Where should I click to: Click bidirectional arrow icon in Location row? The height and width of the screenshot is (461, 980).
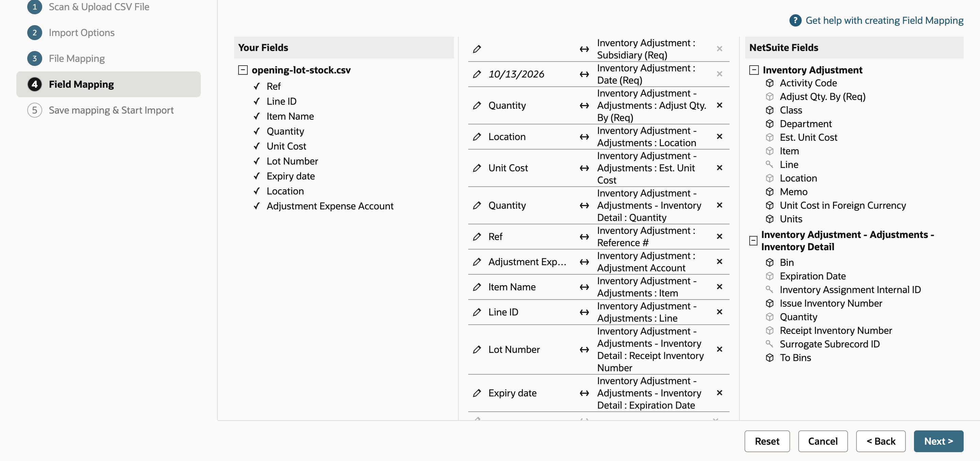(x=584, y=137)
